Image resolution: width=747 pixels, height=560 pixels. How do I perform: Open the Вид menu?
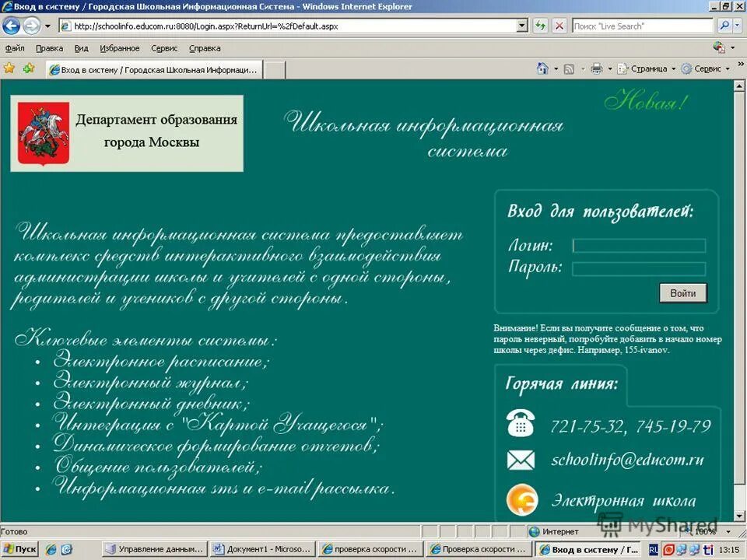[x=81, y=48]
